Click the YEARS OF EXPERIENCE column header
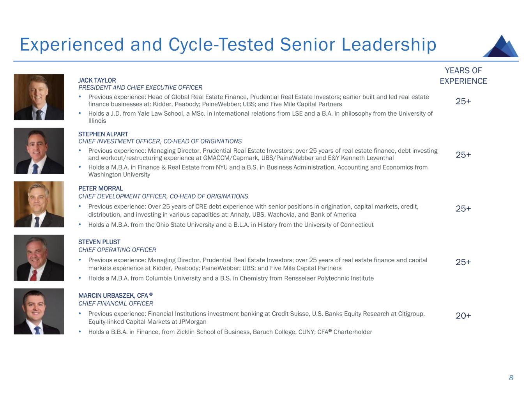Image resolution: width=532 pixels, height=399 pixels. pyautogui.click(x=463, y=76)
